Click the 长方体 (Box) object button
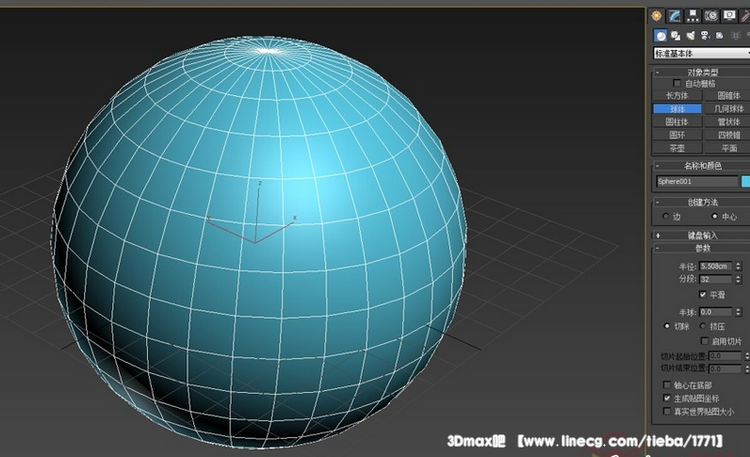Viewport: 750px width, 457px height. (x=677, y=95)
